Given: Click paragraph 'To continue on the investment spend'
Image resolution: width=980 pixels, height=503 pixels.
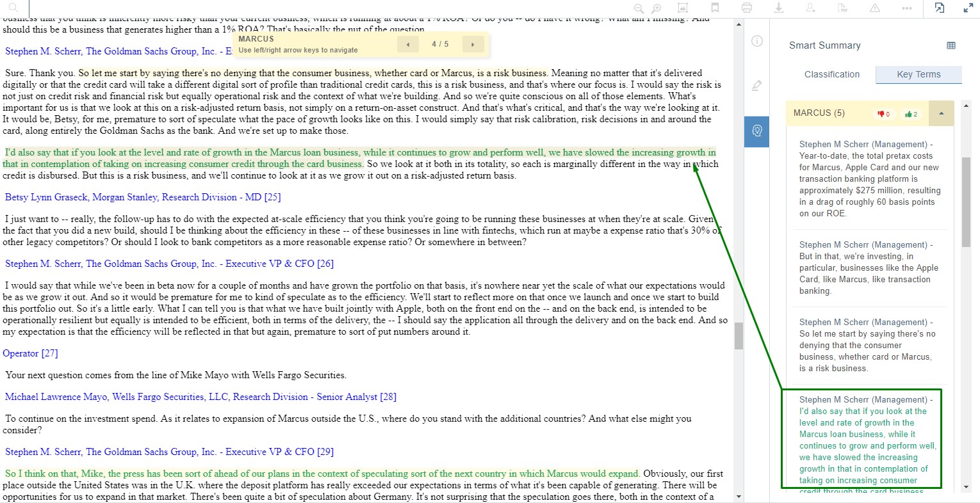Looking at the screenshot, I should point(348,424).
